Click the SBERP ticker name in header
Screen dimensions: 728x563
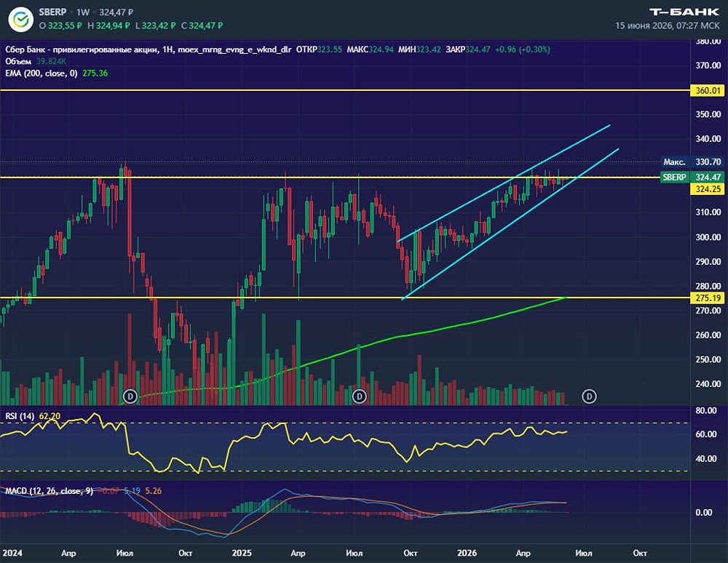(x=52, y=12)
